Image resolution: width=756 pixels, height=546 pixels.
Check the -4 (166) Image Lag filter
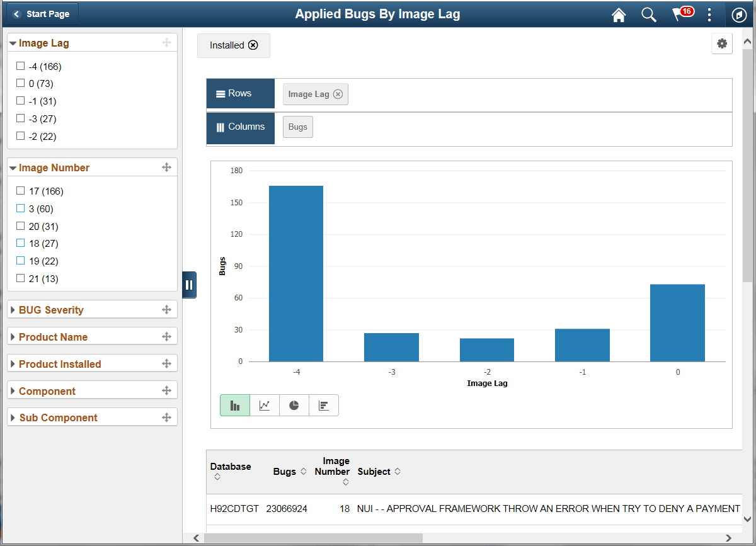click(20, 66)
